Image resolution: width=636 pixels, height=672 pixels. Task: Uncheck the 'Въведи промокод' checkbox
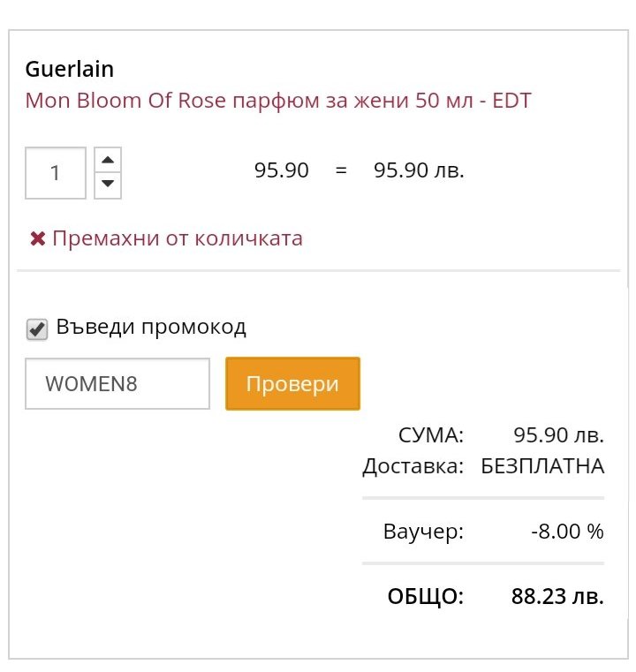[37, 329]
